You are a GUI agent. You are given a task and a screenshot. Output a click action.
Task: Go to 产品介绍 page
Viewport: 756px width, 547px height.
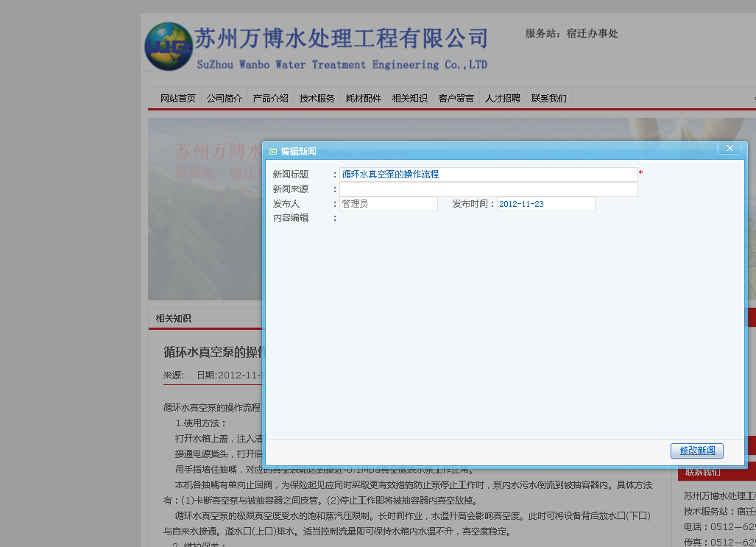[x=270, y=99]
